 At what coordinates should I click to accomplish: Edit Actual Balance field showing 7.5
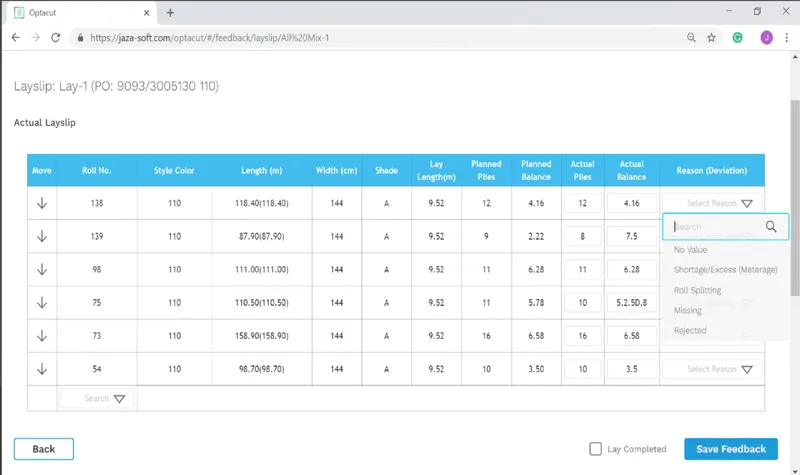click(632, 236)
